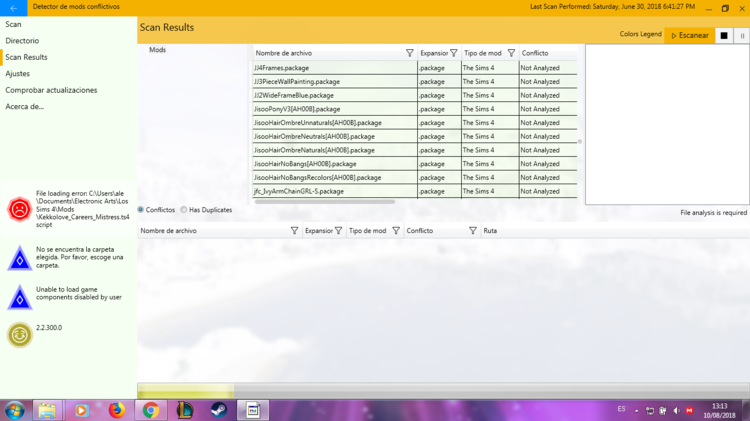The image size is (750, 421).
Task: Click the Ruta column header
Action: 490,231
